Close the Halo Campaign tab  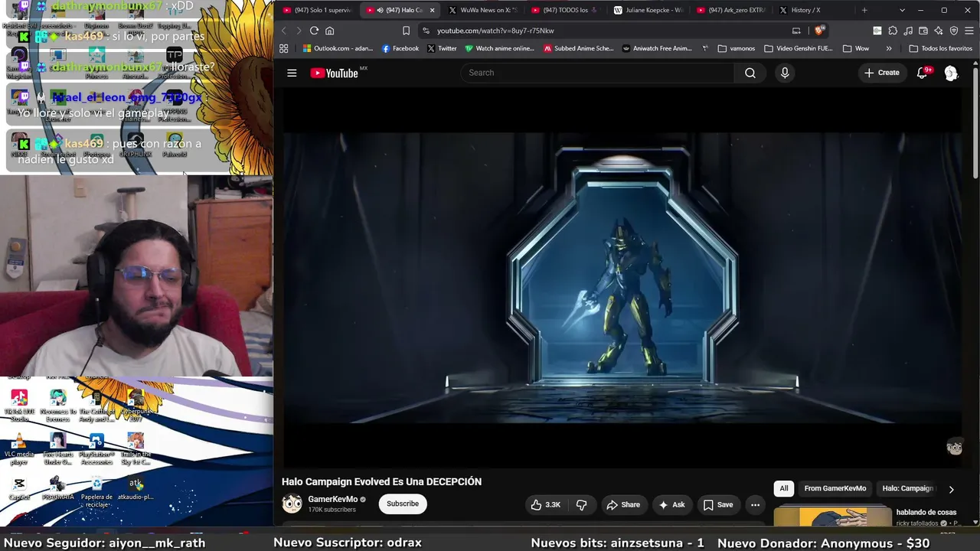432,10
